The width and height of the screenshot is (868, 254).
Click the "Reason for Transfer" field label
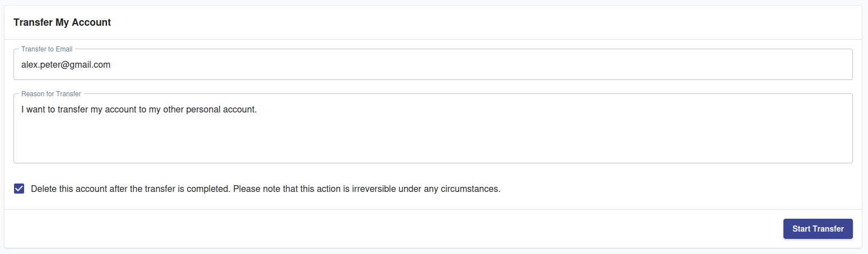tap(51, 94)
